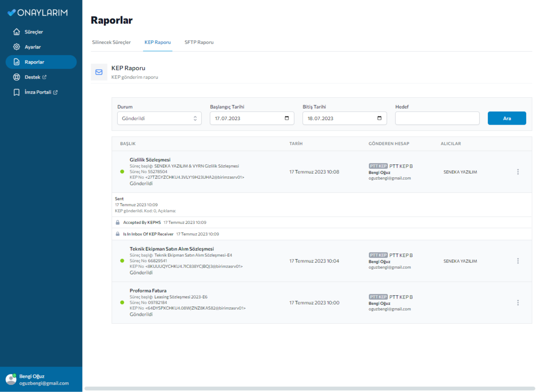Click the Proforma Fatura title
Screen dimensions: 540x392
pyautogui.click(x=148, y=291)
